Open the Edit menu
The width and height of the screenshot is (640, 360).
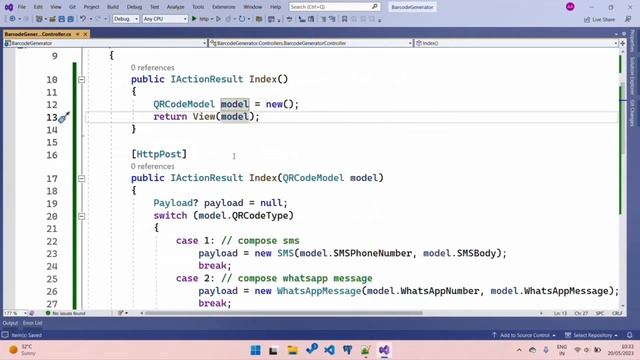click(38, 7)
